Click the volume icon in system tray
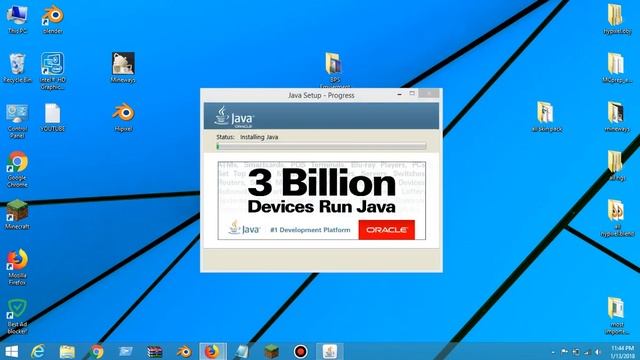Screen dimensions: 640x360 (598, 352)
